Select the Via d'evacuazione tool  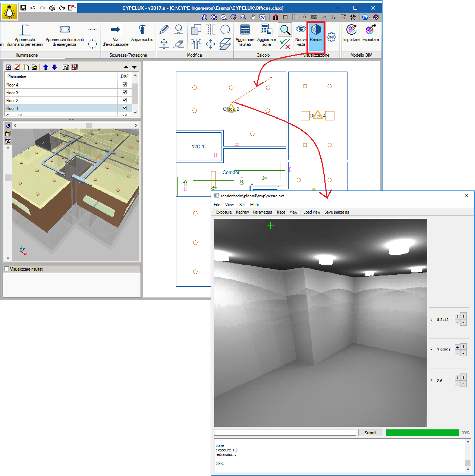click(116, 35)
